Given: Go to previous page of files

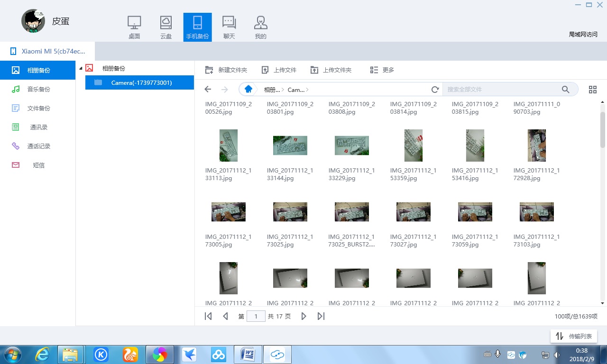Looking at the screenshot, I should [226, 316].
